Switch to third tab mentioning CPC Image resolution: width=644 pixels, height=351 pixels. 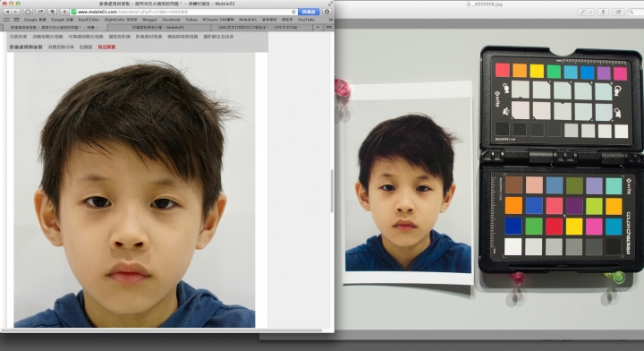pos(261,28)
